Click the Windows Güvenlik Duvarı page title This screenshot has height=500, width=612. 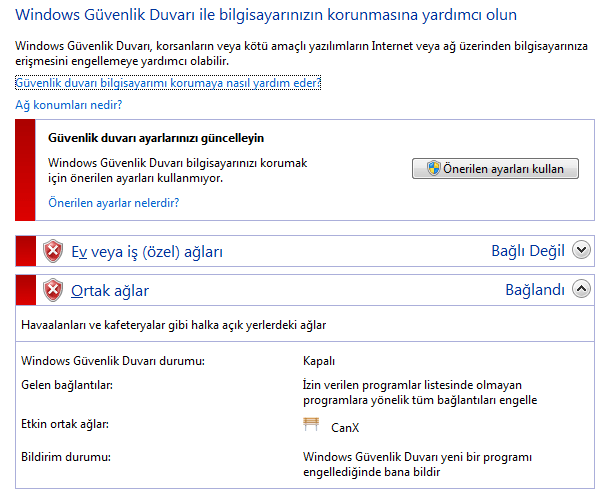266,15
